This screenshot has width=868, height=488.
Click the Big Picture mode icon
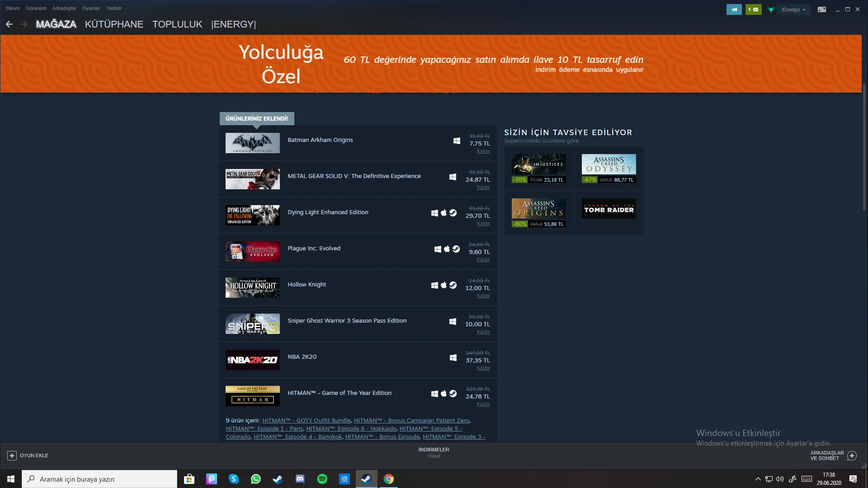point(821,9)
